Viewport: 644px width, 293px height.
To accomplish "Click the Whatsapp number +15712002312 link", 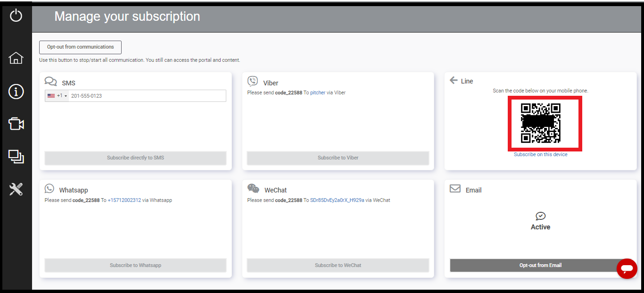I will tap(124, 201).
